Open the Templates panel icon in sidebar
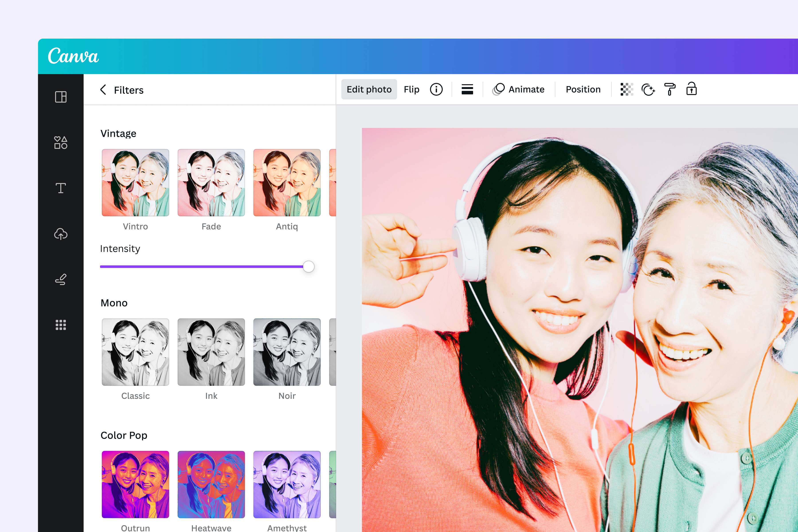Image resolution: width=798 pixels, height=532 pixels. click(x=61, y=97)
